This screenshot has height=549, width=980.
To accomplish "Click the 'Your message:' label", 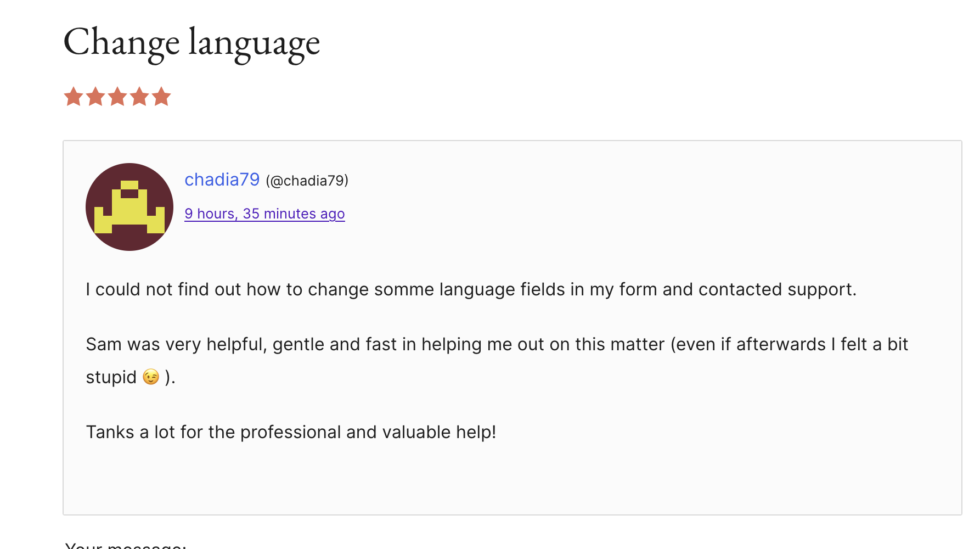I will click(126, 546).
